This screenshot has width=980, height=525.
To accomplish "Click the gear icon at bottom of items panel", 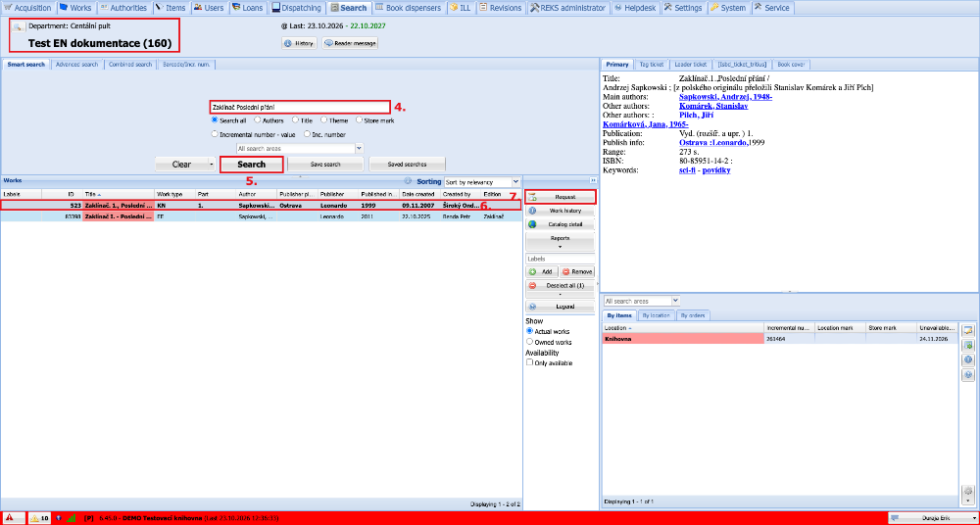I will [968, 491].
